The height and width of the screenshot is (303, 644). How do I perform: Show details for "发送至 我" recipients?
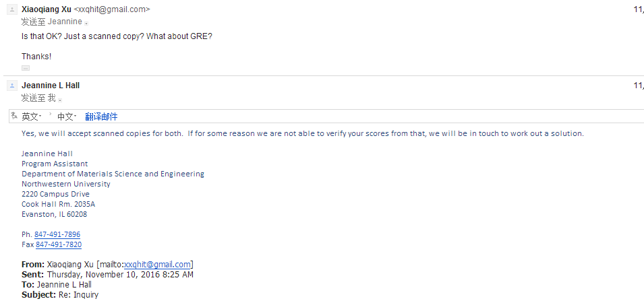point(60,99)
